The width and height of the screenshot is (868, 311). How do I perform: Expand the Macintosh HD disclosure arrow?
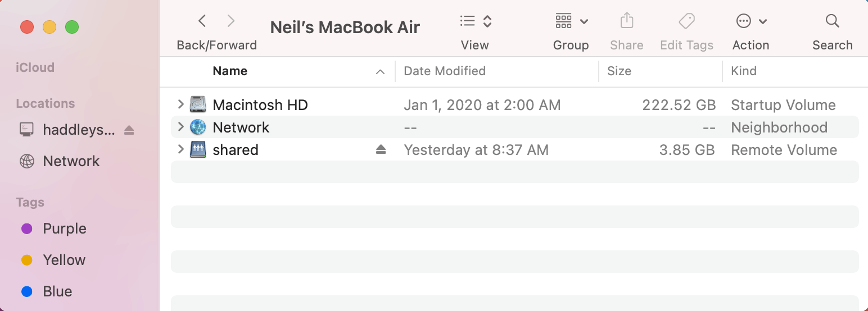point(180,104)
